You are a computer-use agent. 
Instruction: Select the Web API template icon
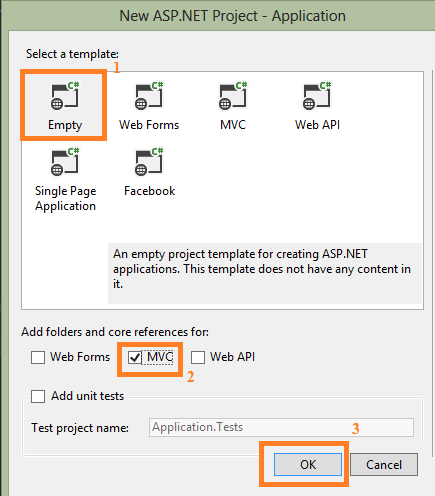coord(317,95)
